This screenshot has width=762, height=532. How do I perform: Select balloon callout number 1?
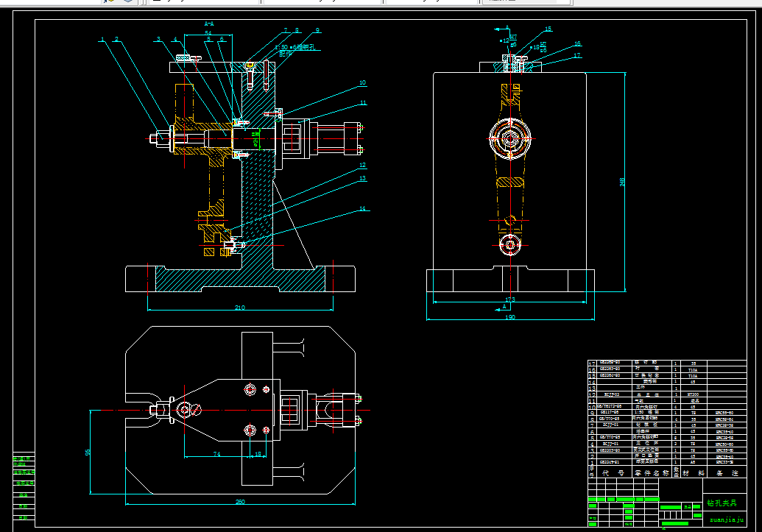coord(102,39)
